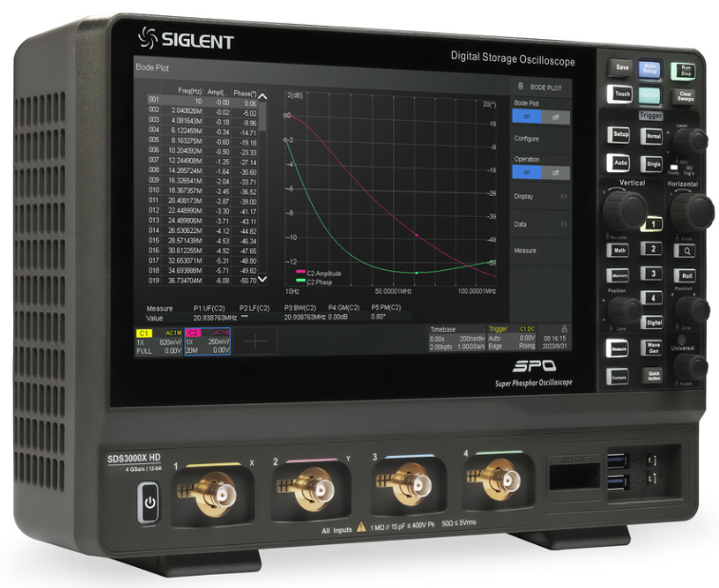Click the large Vertical scale knob

tap(625, 209)
